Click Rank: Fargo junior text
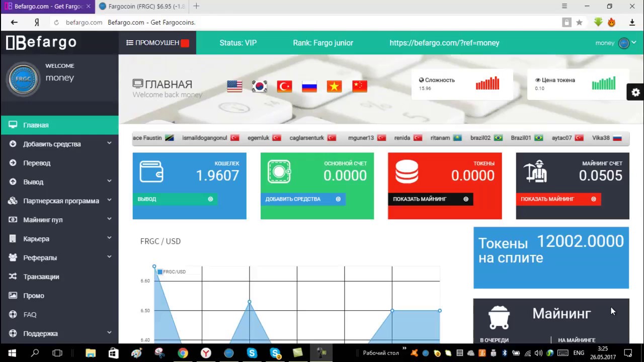The image size is (644, 362). [x=323, y=43]
